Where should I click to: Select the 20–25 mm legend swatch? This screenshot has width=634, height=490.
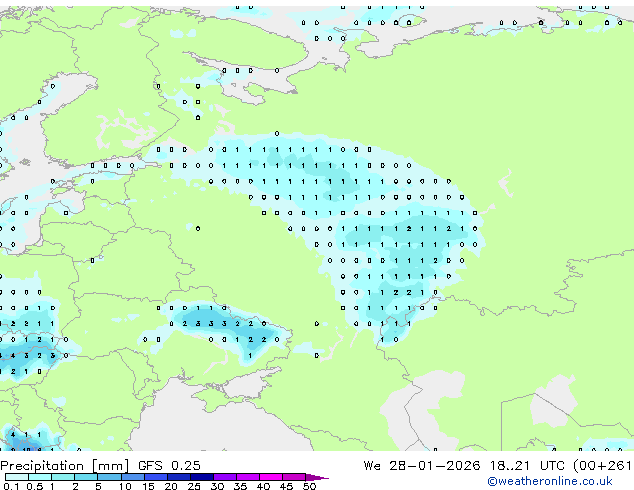pos(178,477)
